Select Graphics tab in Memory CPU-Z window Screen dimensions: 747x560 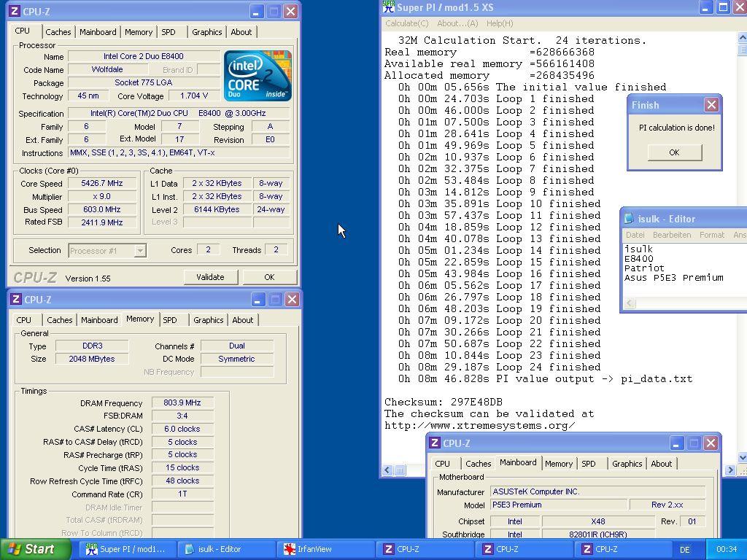[208, 320]
